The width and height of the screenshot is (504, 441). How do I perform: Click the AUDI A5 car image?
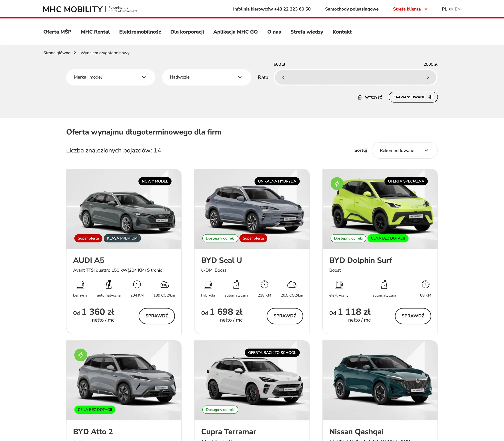(x=124, y=209)
